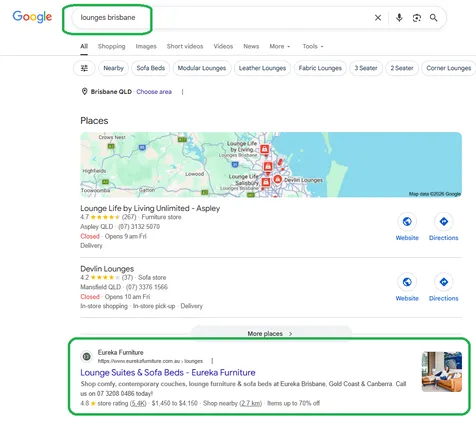
Task: Open the Tools dropdown
Action: point(313,46)
